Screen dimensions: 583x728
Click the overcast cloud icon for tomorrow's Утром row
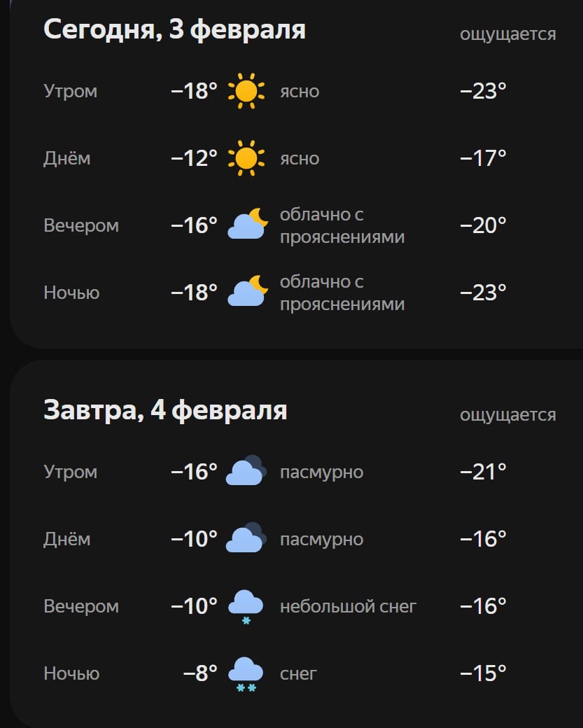tap(246, 471)
